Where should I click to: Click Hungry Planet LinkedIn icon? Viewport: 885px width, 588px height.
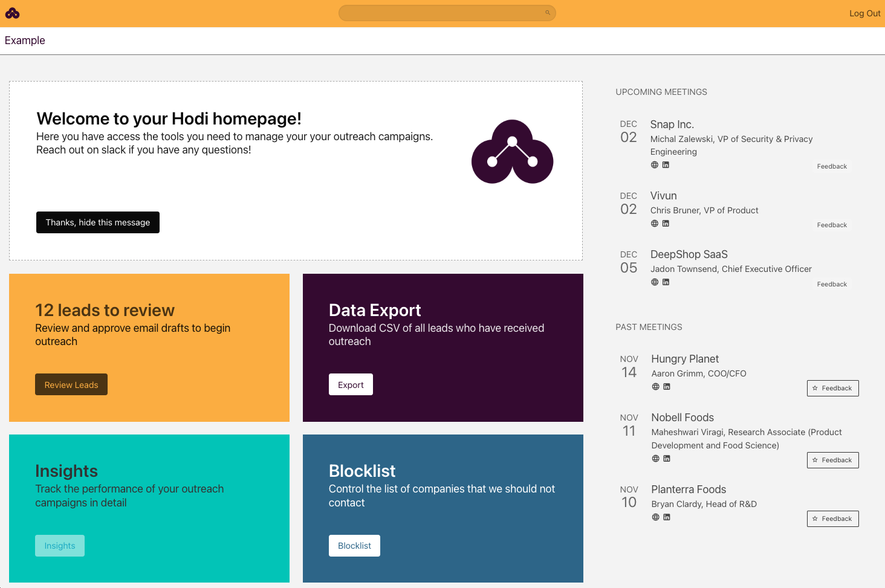click(x=667, y=387)
